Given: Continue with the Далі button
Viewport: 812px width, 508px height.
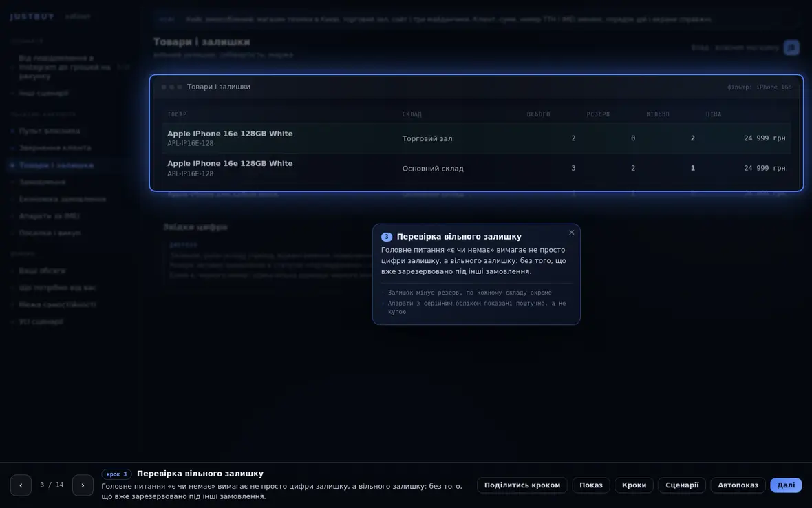Looking at the screenshot, I should 786,485.
